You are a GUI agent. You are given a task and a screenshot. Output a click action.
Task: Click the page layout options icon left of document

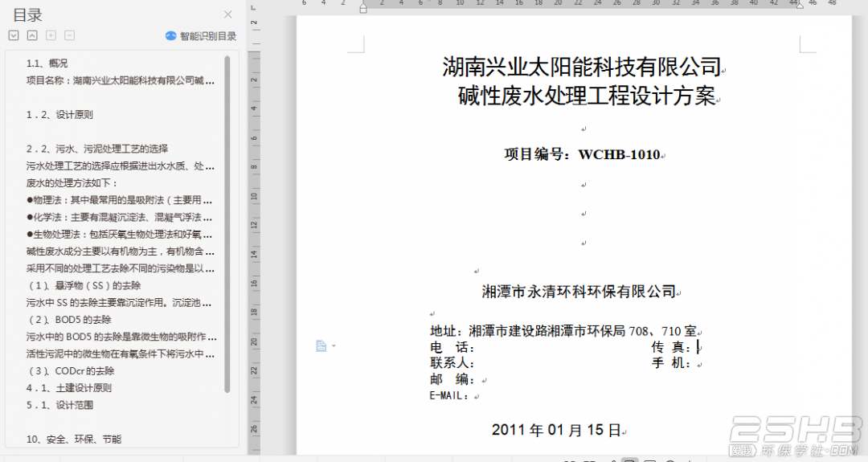coord(321,345)
